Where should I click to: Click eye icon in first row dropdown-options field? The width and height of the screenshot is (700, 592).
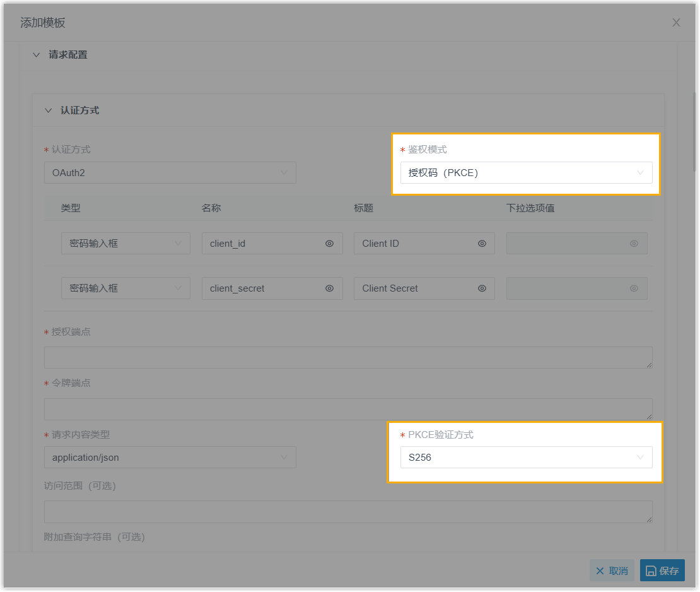coord(634,244)
